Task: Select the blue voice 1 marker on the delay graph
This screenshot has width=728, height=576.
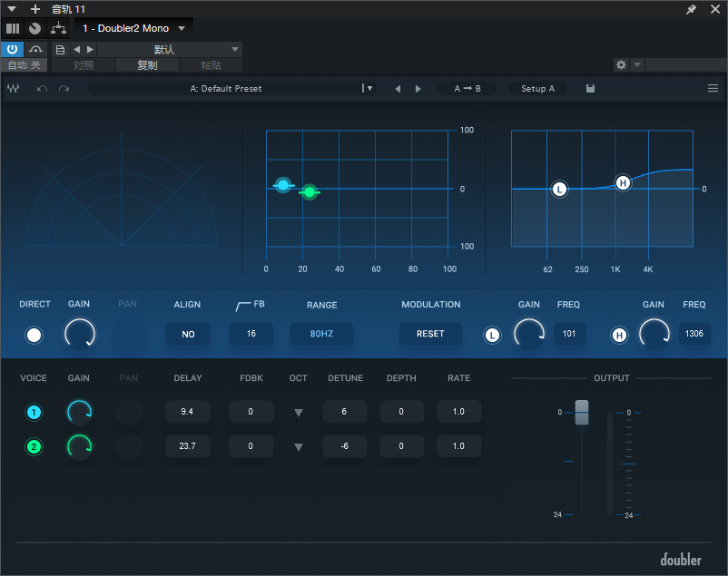Action: [283, 185]
